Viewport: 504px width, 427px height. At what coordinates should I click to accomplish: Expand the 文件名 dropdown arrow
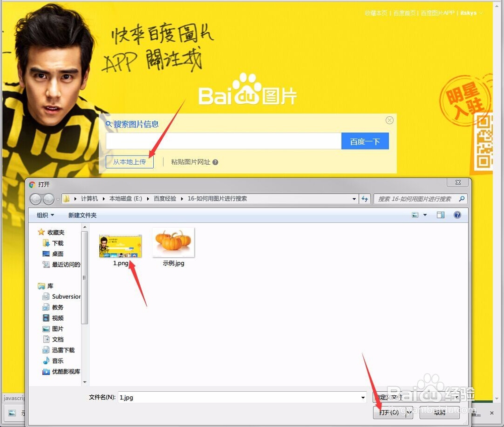[363, 397]
